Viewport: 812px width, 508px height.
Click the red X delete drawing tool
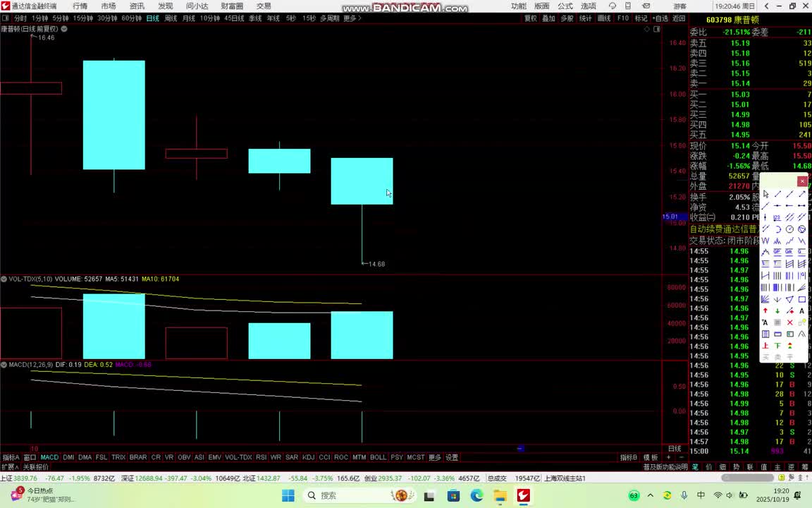coord(789,322)
